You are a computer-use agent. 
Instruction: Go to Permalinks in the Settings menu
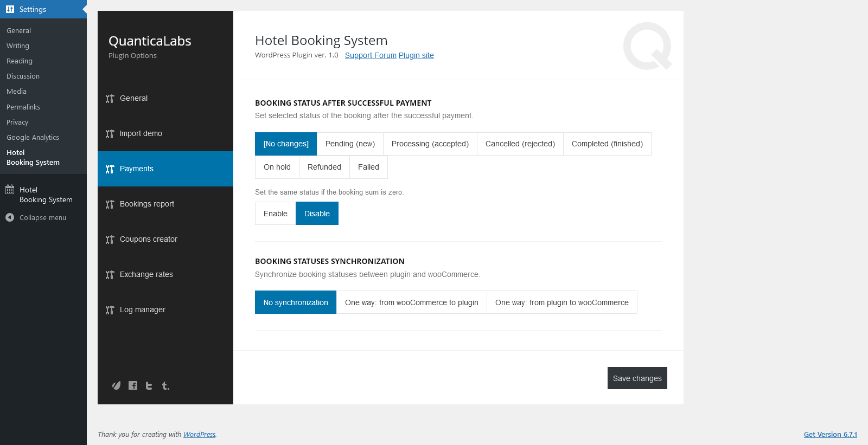[x=23, y=107]
